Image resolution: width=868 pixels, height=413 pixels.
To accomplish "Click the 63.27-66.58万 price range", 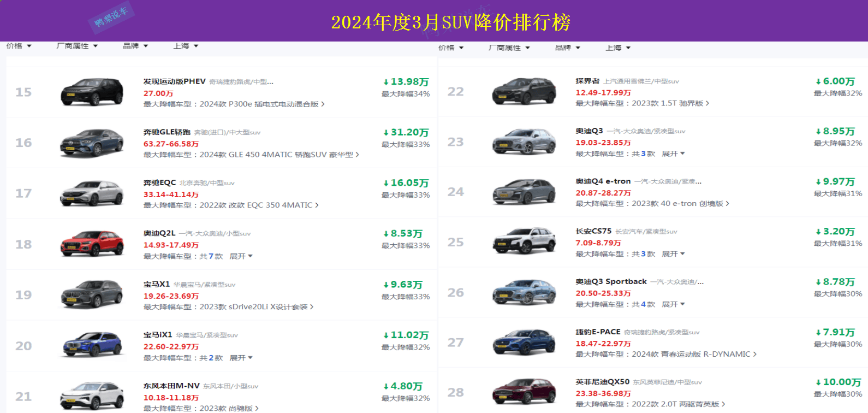I will point(171,144).
